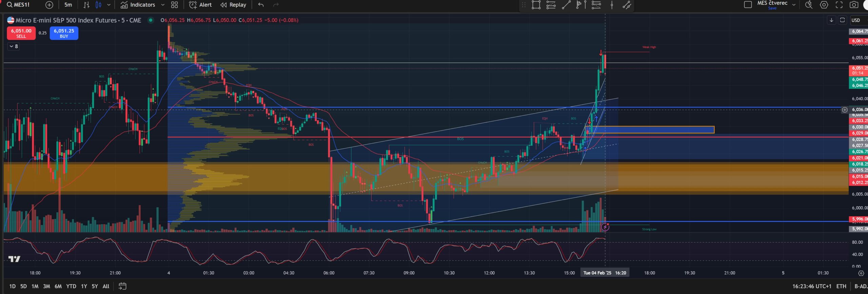Screen dimensions: 868x294
Task: Select the trend line tool
Action: click(566, 5)
